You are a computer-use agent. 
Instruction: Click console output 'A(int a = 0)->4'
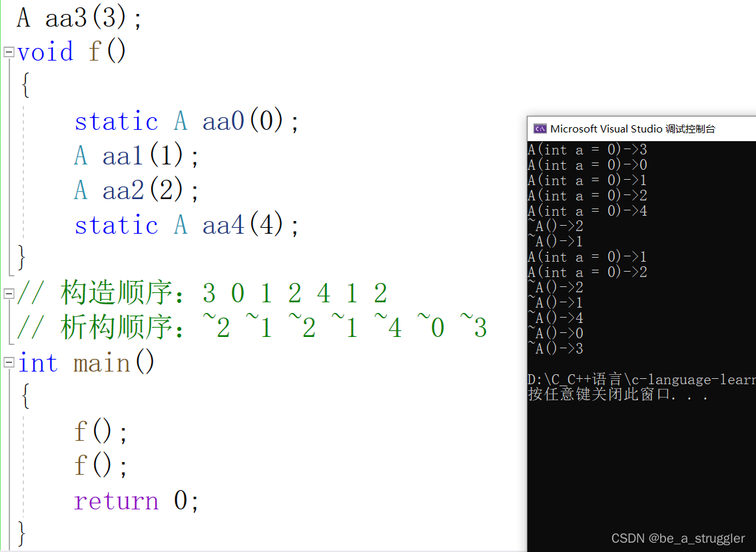tap(587, 211)
